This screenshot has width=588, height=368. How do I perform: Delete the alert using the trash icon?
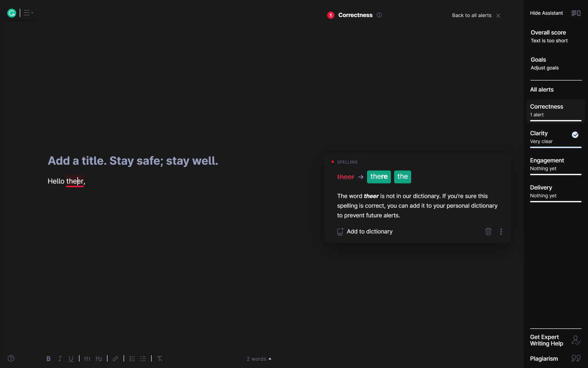(488, 231)
